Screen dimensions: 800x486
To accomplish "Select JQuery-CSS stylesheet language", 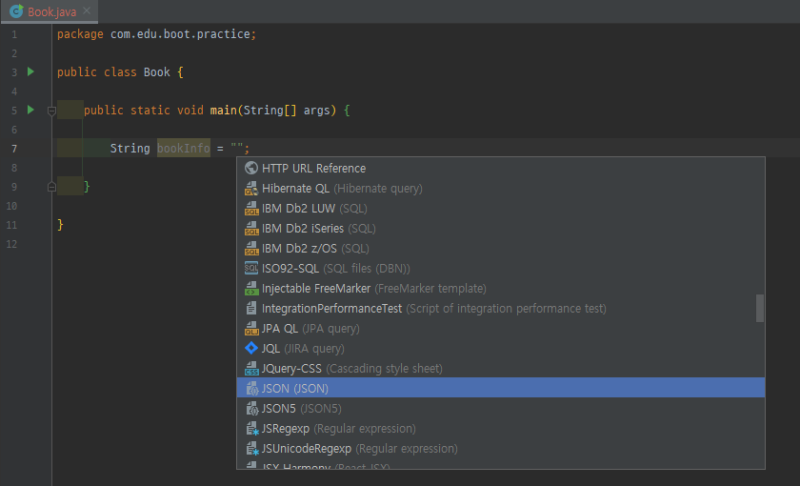I will (501, 368).
